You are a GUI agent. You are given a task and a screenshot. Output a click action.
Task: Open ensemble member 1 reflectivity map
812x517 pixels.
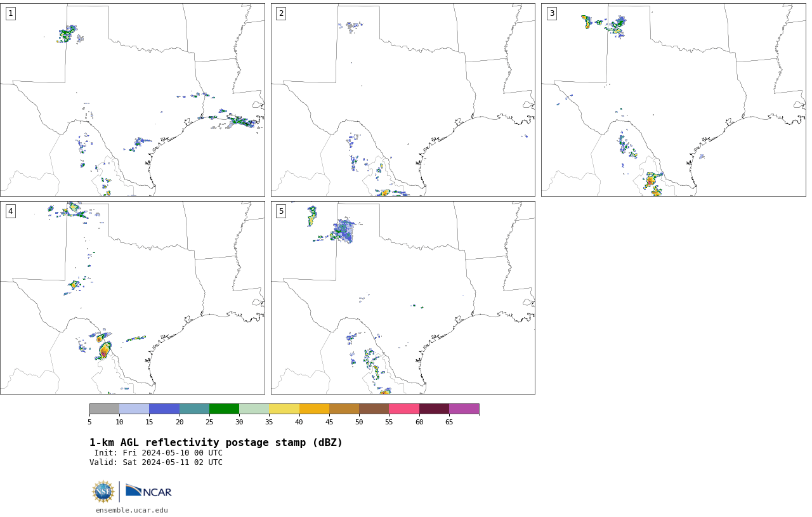point(132,100)
